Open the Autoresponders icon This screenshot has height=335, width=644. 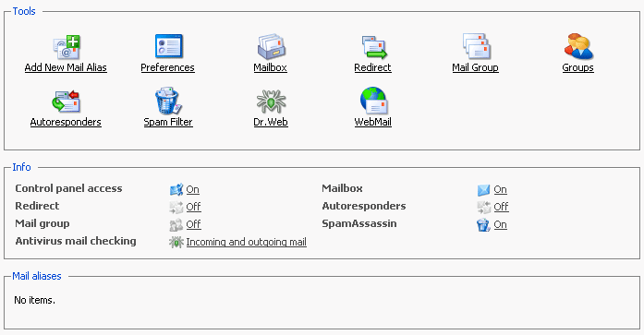point(66,102)
